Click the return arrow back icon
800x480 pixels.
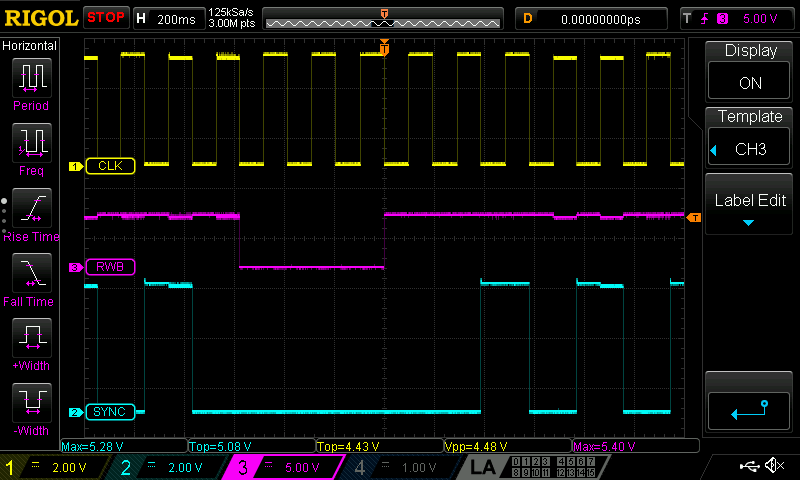tap(749, 409)
